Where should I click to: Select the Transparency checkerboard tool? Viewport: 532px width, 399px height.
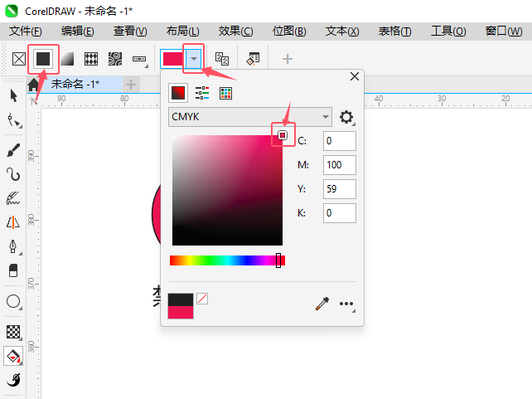tap(13, 332)
